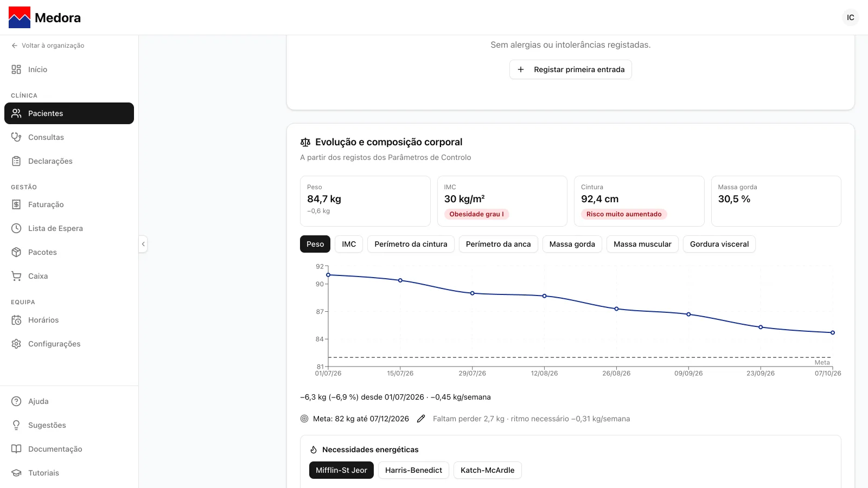Click the target icon beside Meta
This screenshot has height=488, width=868.
304,419
